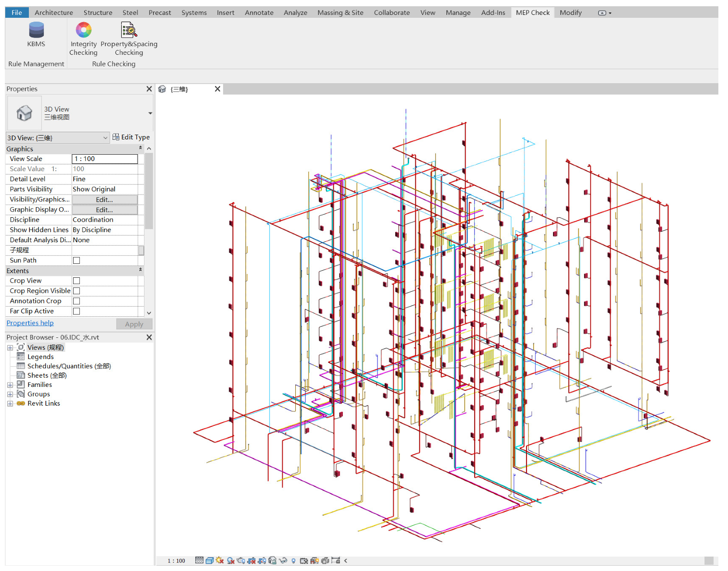Toggle Sun Path icon in view control bar

[x=220, y=560]
